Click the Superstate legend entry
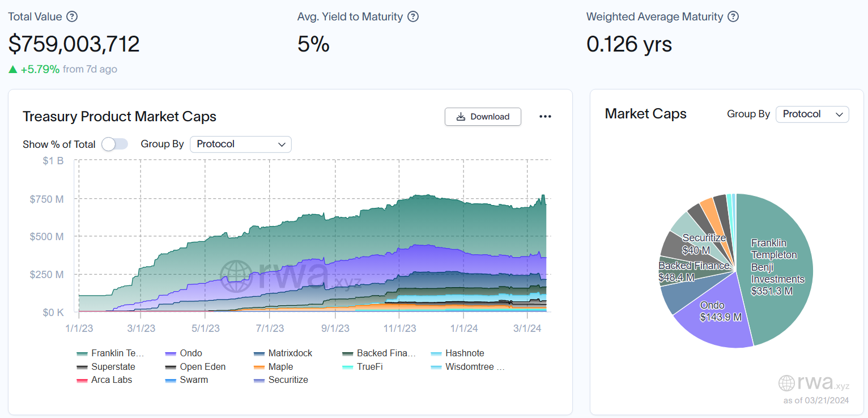This screenshot has height=418, width=868. pos(106,366)
